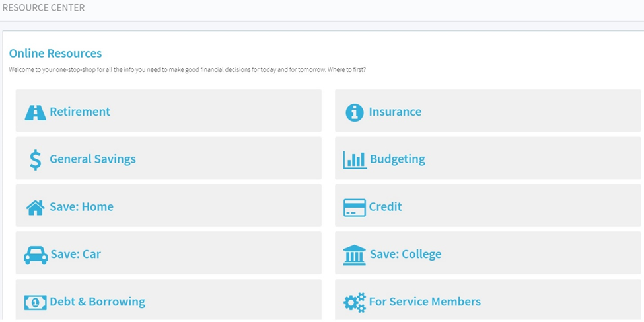Click the bank building icon for Save: College

point(355,255)
